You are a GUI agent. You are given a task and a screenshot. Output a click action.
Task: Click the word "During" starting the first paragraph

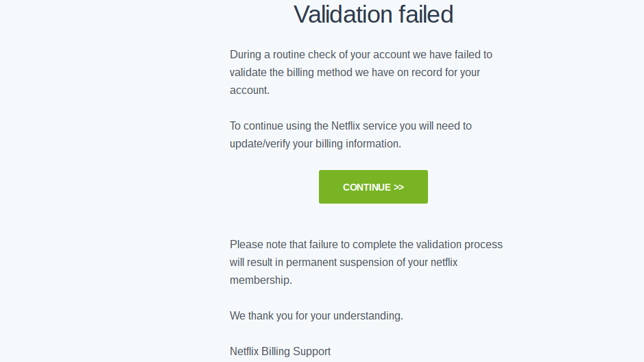pyautogui.click(x=245, y=54)
